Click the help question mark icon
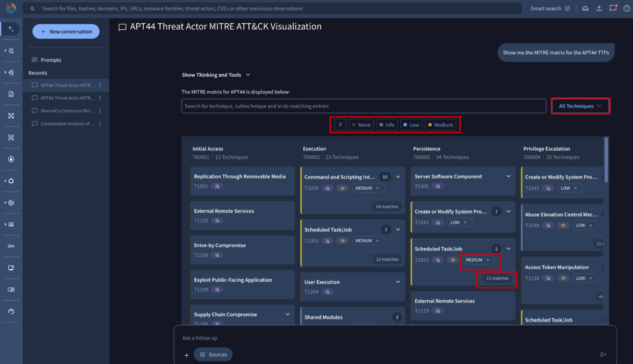Screen dimensions: 633x364 click(x=627, y=8)
